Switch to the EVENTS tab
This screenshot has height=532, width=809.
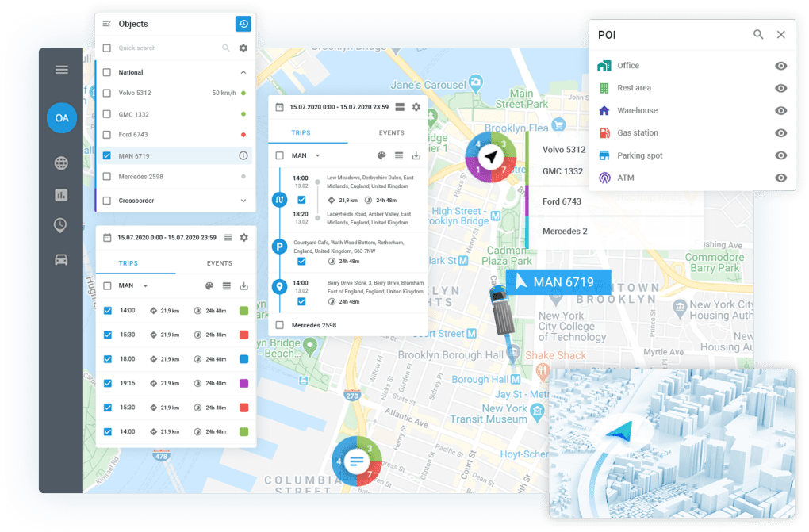[392, 132]
